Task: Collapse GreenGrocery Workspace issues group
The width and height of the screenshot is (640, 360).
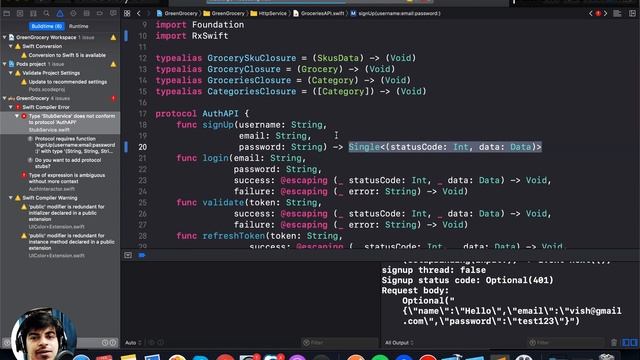Action: 4,37
